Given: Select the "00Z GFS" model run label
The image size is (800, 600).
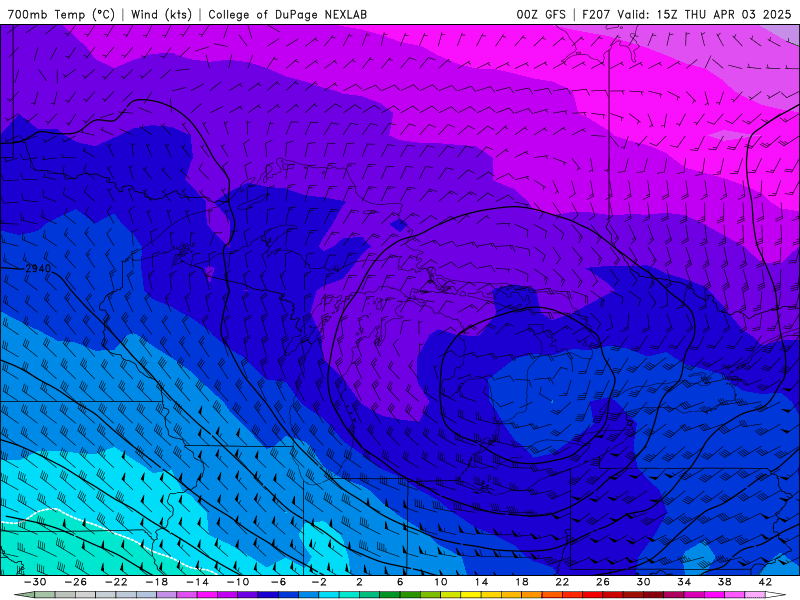Looking at the screenshot, I should (541, 14).
